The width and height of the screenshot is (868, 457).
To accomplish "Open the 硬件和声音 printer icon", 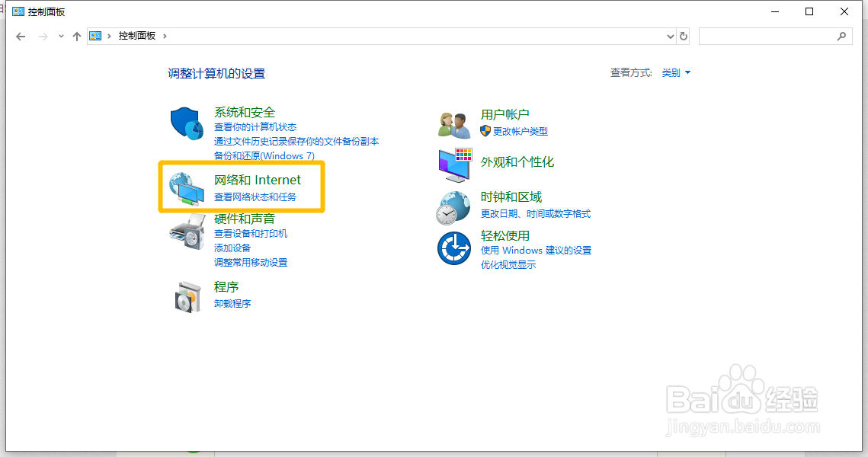I will (187, 232).
